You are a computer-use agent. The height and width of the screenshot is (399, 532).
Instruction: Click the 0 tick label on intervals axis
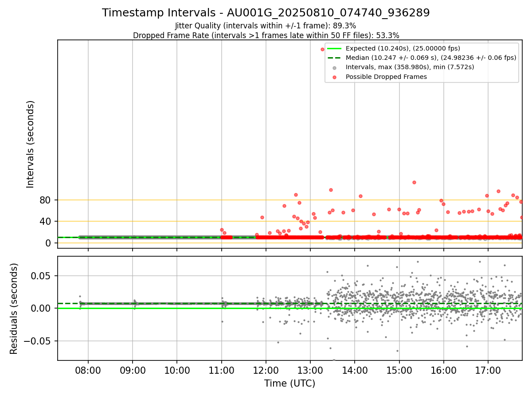[x=49, y=243]
